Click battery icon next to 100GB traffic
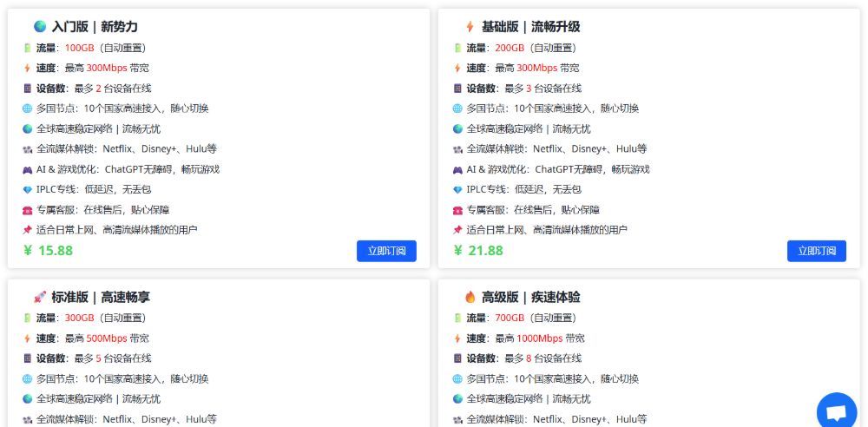Screen dimensions: 868x427 click(27, 49)
